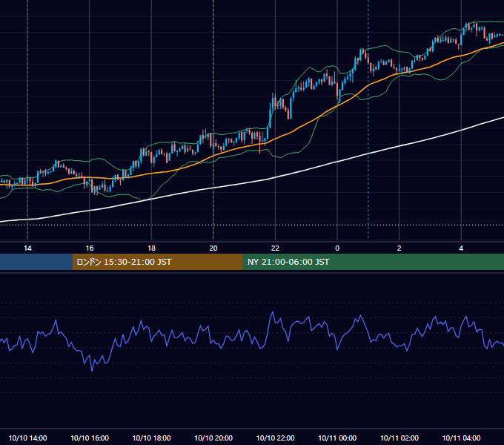The width and height of the screenshot is (504, 445).
Task: Click the blue session bar before ロンドン
Action: tap(36, 262)
